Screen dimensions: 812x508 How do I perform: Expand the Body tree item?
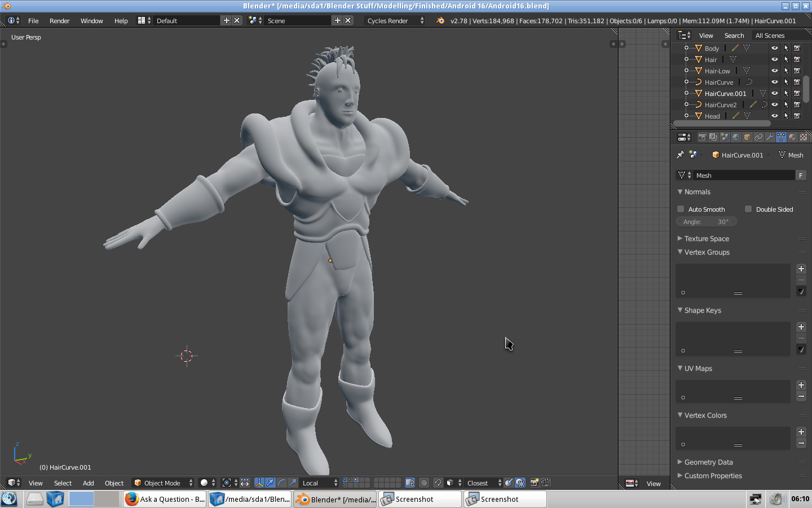click(x=686, y=48)
